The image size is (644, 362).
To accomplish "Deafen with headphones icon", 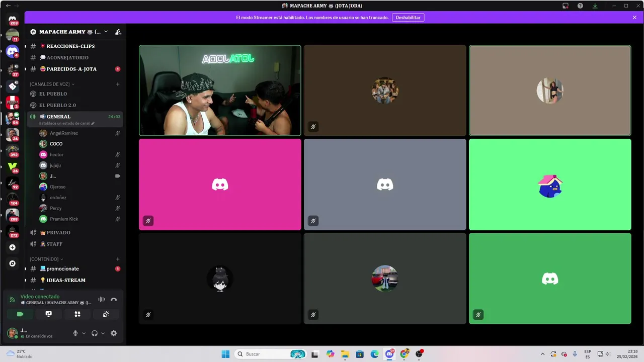I will click(95, 333).
